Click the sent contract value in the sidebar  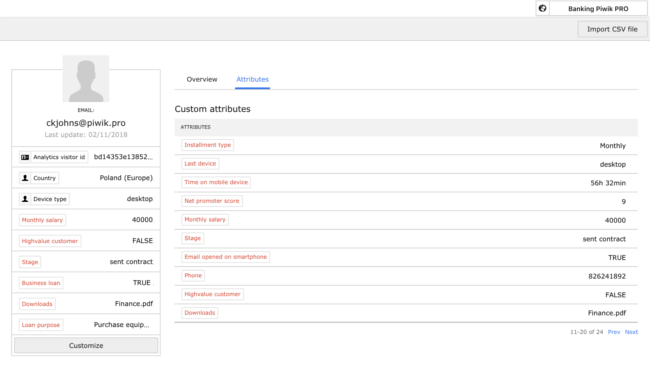click(131, 262)
